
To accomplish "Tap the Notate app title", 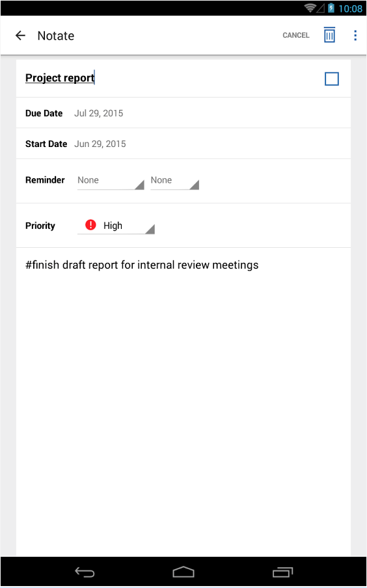I will pos(56,36).
